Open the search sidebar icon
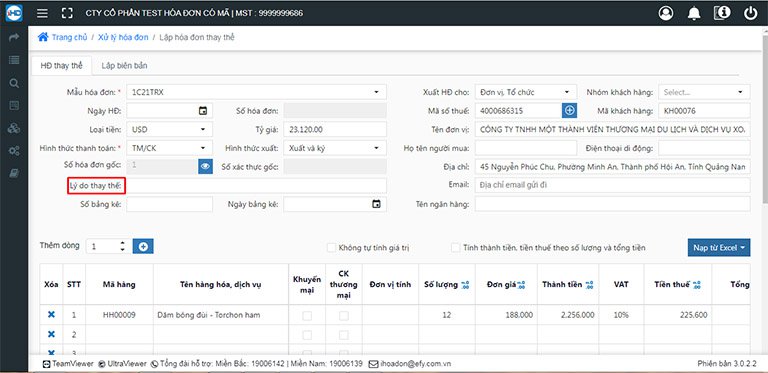 [x=14, y=83]
